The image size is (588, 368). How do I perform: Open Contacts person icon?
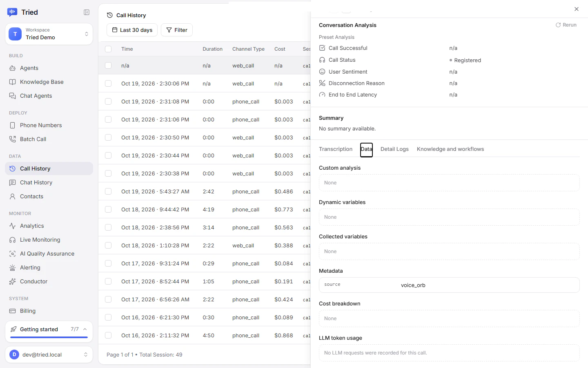(13, 196)
